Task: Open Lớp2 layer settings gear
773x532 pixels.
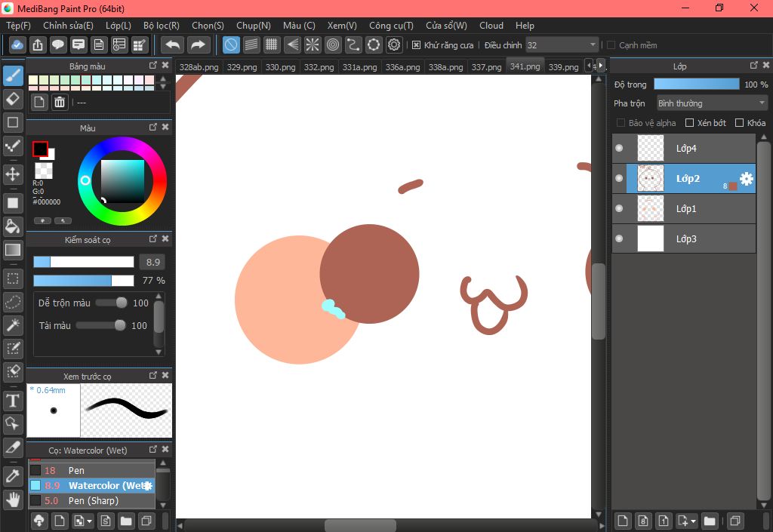Action: click(x=747, y=178)
